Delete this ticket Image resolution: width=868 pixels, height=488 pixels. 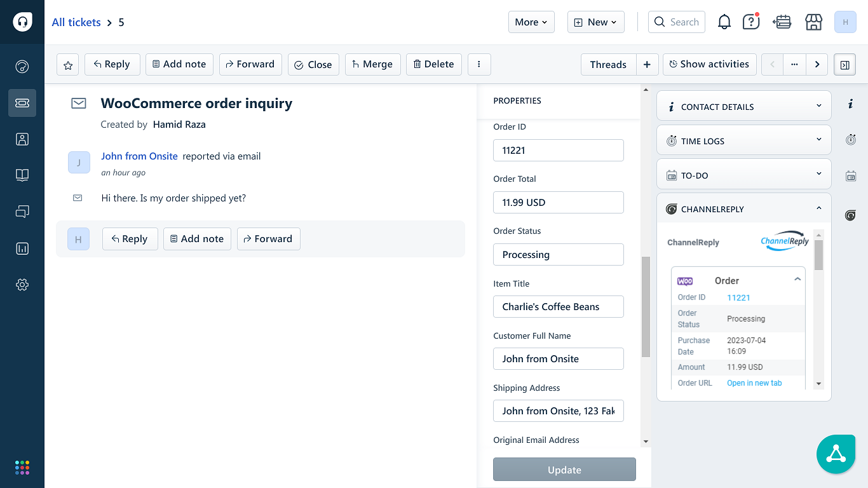[434, 64]
